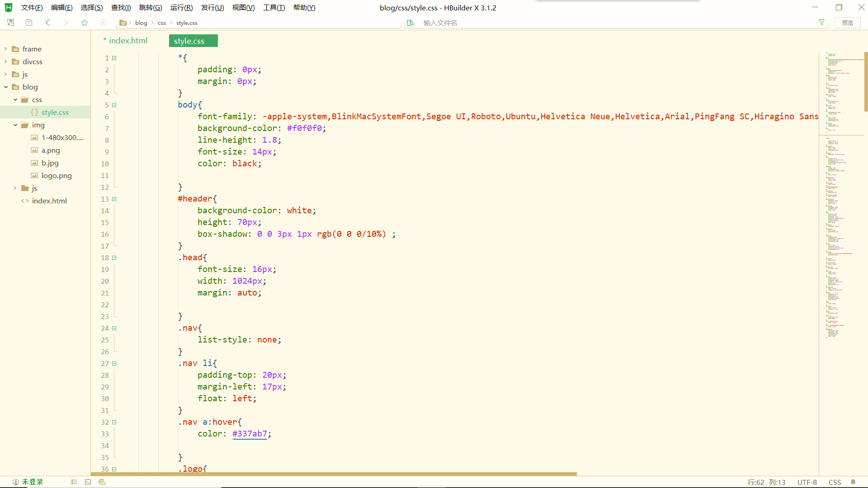868x488 pixels.
Task: Fold the .logo rule at line 36
Action: (114, 469)
